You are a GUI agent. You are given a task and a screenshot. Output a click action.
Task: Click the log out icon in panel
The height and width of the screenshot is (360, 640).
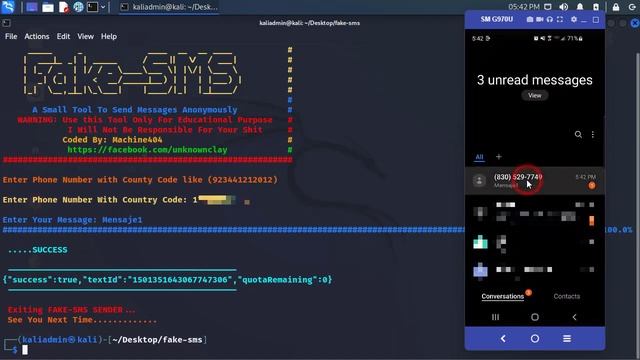point(632,7)
